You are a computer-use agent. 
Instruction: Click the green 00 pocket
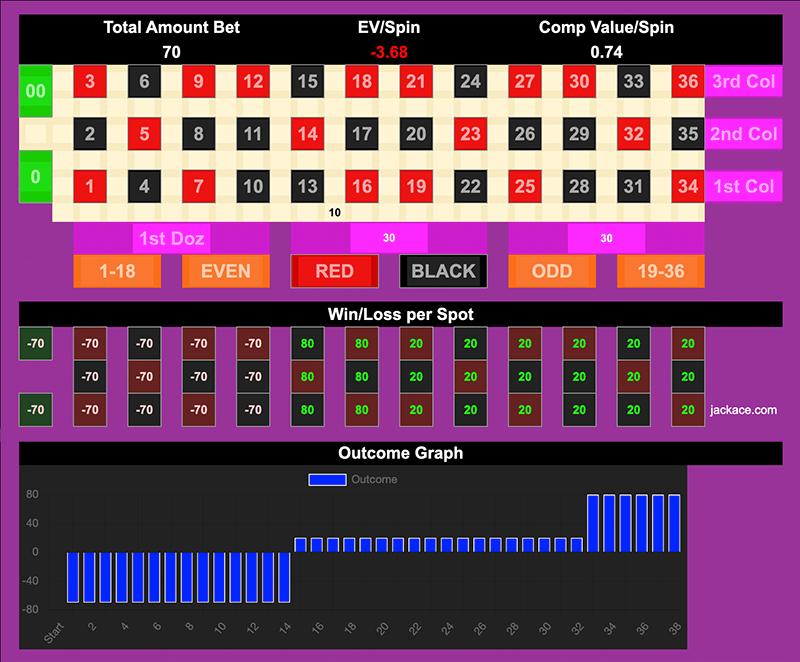point(35,91)
